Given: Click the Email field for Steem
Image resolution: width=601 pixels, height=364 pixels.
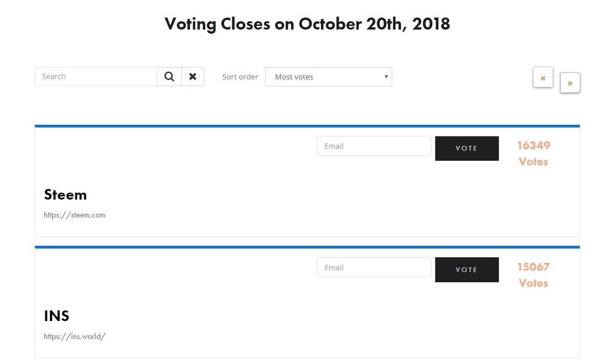Looking at the screenshot, I should click(x=374, y=146).
